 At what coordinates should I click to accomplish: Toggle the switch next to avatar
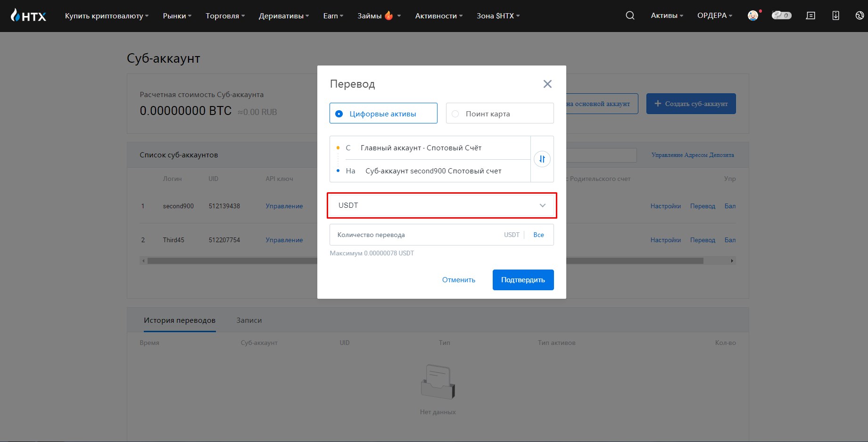click(781, 16)
